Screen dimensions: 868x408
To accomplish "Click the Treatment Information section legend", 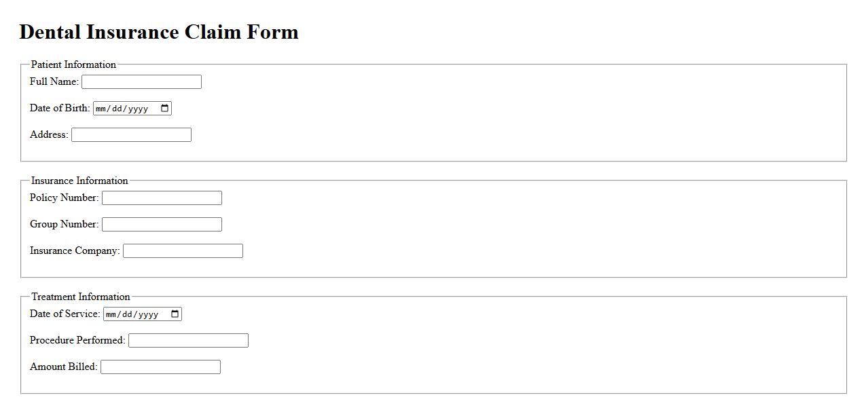I will (x=80, y=297).
